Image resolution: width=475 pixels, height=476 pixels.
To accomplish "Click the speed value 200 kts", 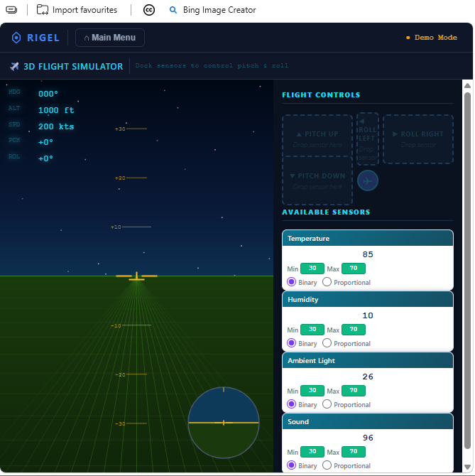I will (x=56, y=126).
